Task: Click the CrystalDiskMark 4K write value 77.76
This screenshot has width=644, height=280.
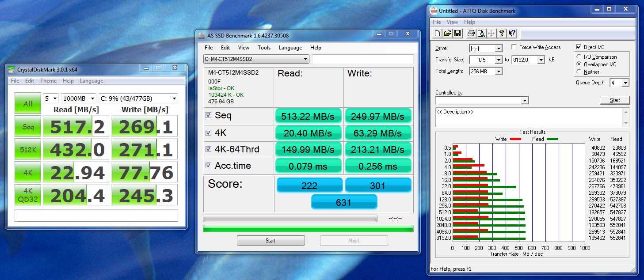Action: 144,173
